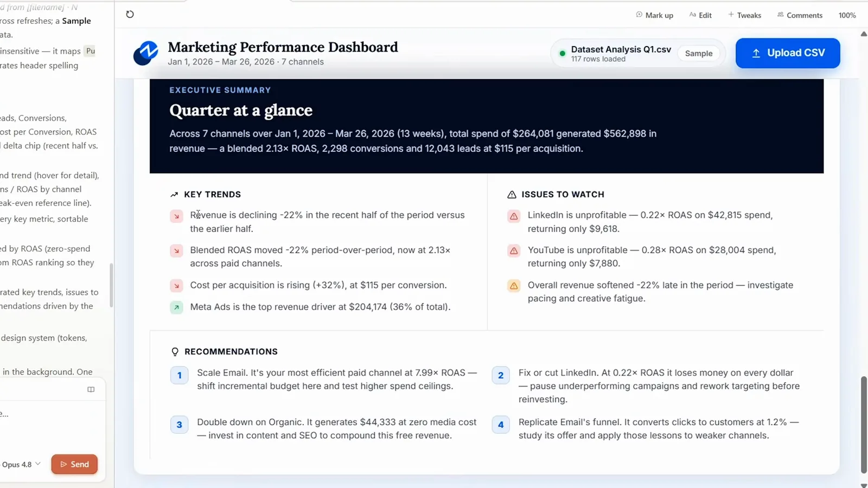The height and width of the screenshot is (488, 868).
Task: Click recommendation number 4 badge
Action: click(501, 425)
